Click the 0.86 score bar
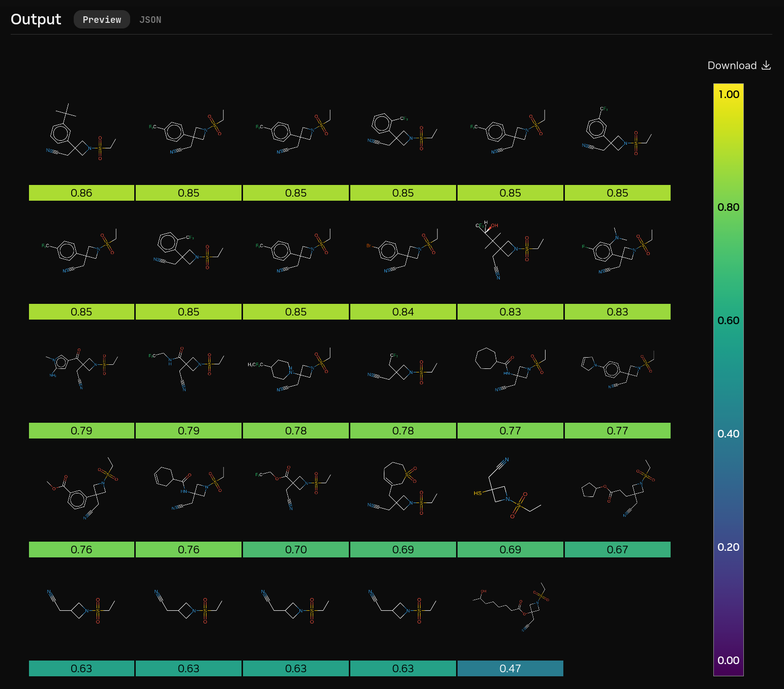Image resolution: width=784 pixels, height=689 pixels. [81, 193]
